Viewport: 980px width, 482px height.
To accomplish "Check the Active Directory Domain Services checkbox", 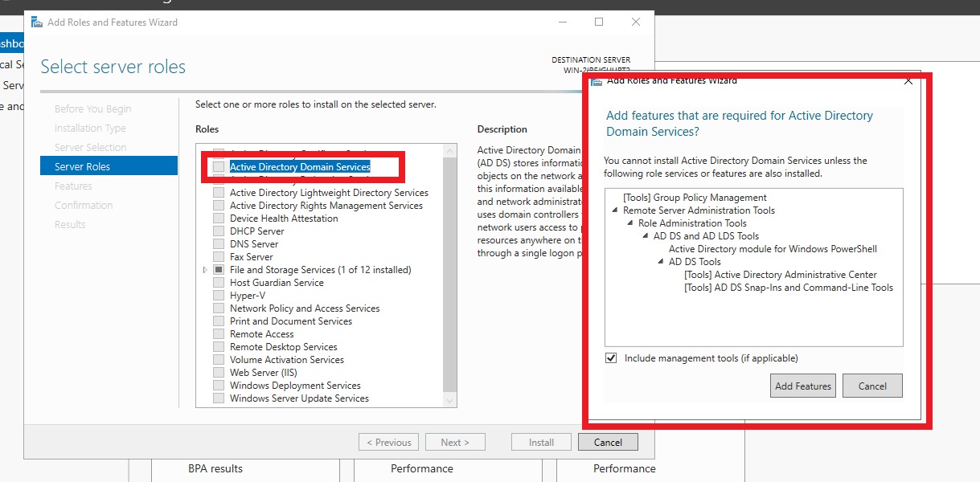I will 219,167.
